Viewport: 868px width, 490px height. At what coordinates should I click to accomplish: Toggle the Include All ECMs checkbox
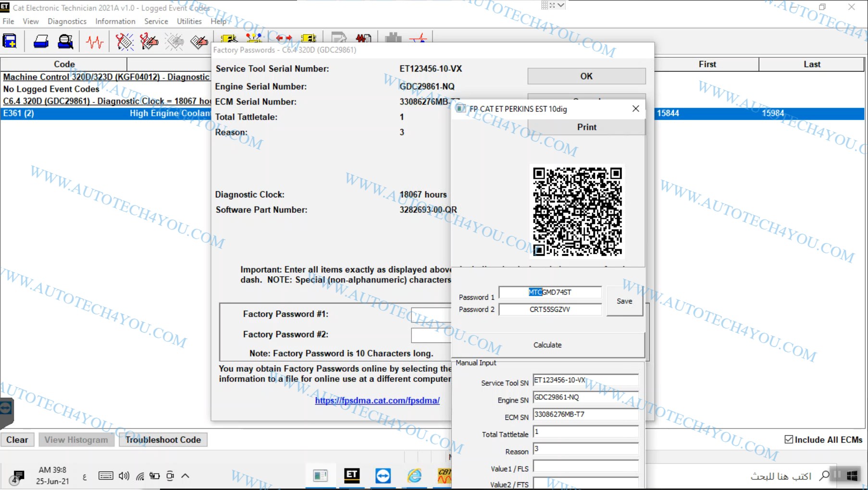(x=789, y=440)
